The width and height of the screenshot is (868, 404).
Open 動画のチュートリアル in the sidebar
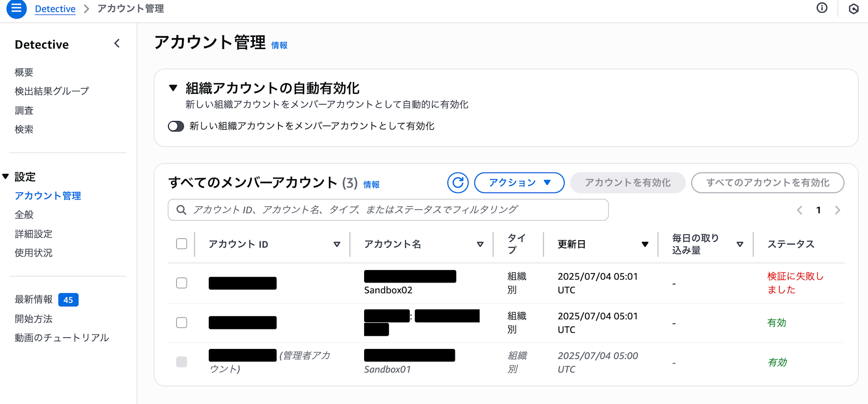pos(62,338)
